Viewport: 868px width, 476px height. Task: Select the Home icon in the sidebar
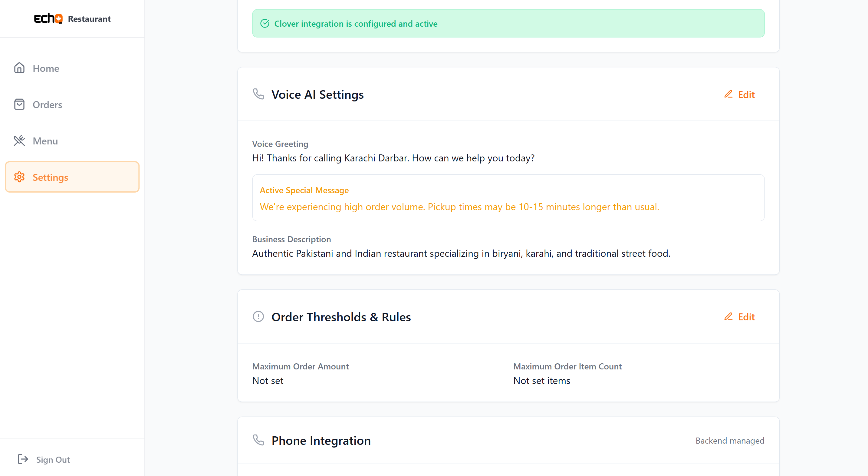(19, 68)
